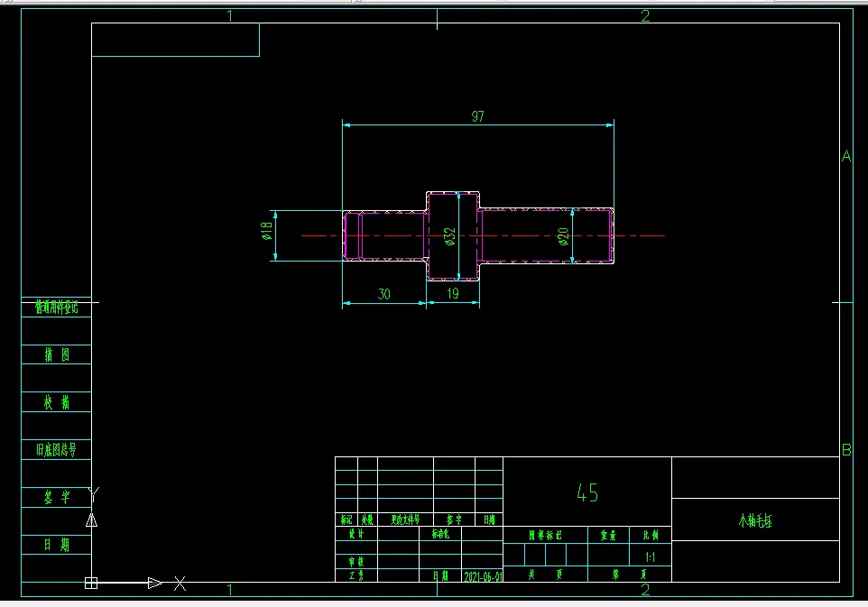The width and height of the screenshot is (868, 607).
Task: Select the ø20 diameter dimension text
Action: coord(564,237)
